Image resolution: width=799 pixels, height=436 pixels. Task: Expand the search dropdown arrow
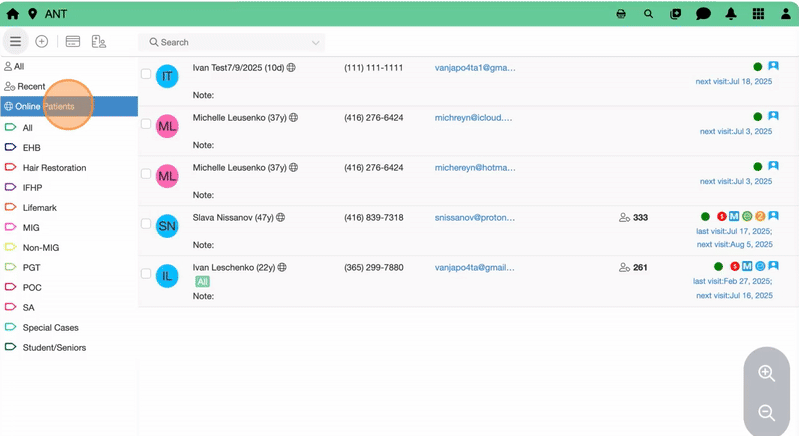(x=315, y=43)
